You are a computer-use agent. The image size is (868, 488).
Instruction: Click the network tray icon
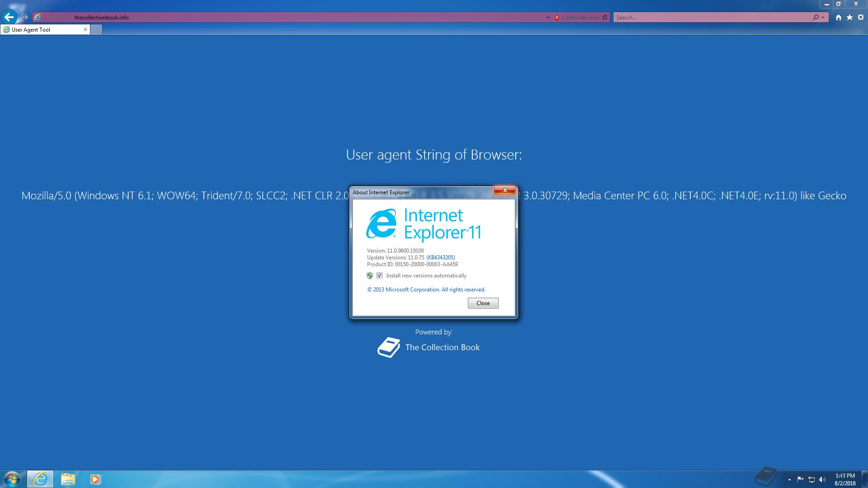click(x=811, y=479)
